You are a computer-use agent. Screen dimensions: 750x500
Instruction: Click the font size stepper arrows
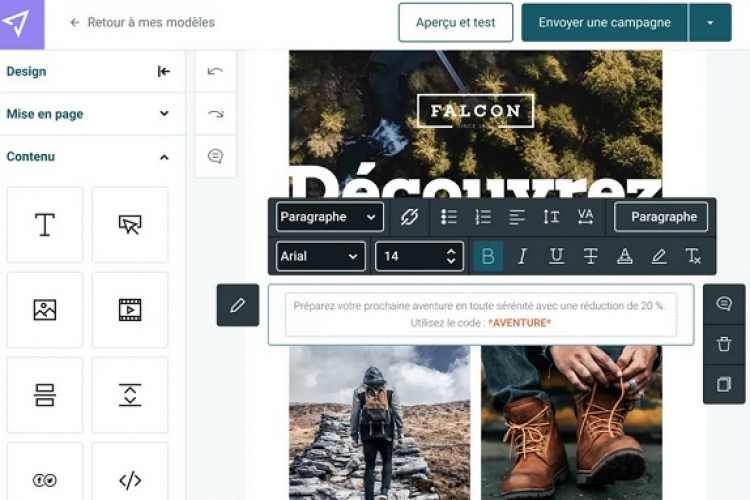[451, 256]
